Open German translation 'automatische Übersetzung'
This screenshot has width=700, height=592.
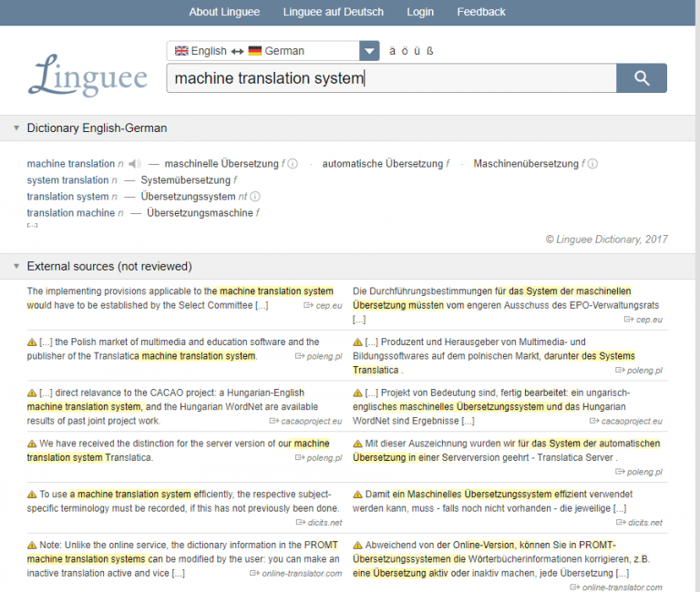[x=383, y=164]
